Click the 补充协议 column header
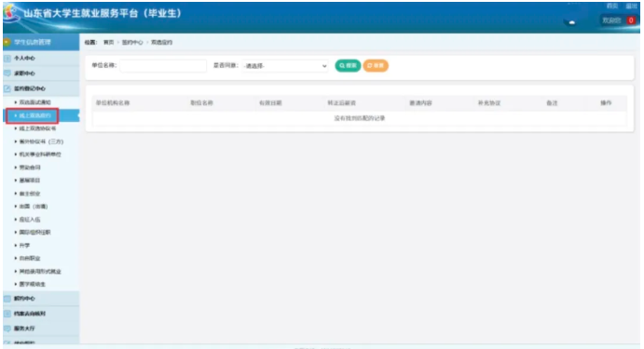644x349 pixels. pos(488,103)
